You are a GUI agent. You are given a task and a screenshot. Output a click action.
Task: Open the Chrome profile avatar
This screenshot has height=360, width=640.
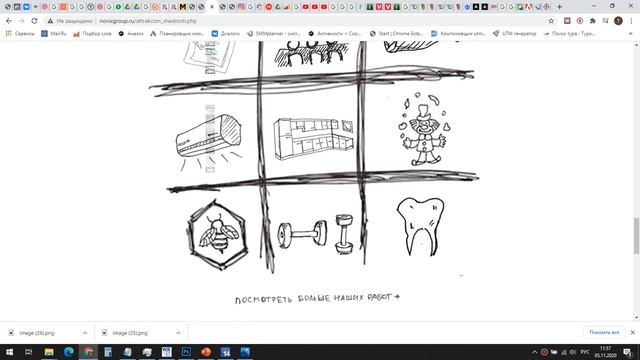tap(618, 21)
